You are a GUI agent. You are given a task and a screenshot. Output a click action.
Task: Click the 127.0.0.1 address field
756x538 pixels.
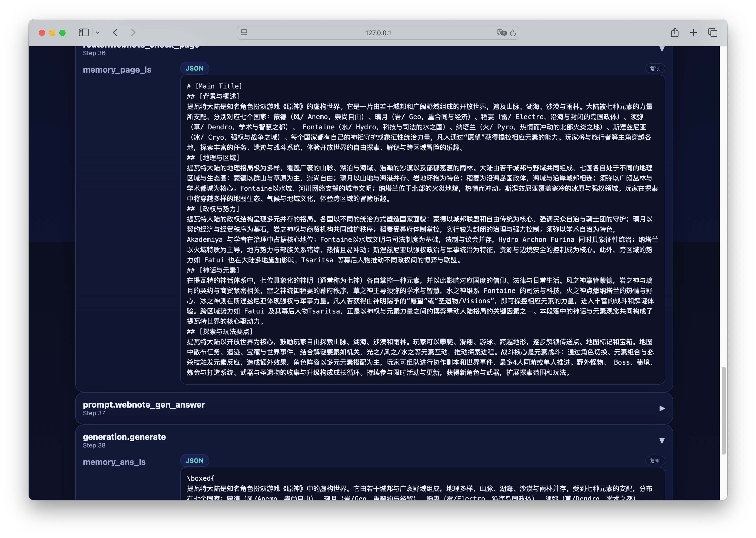[378, 33]
